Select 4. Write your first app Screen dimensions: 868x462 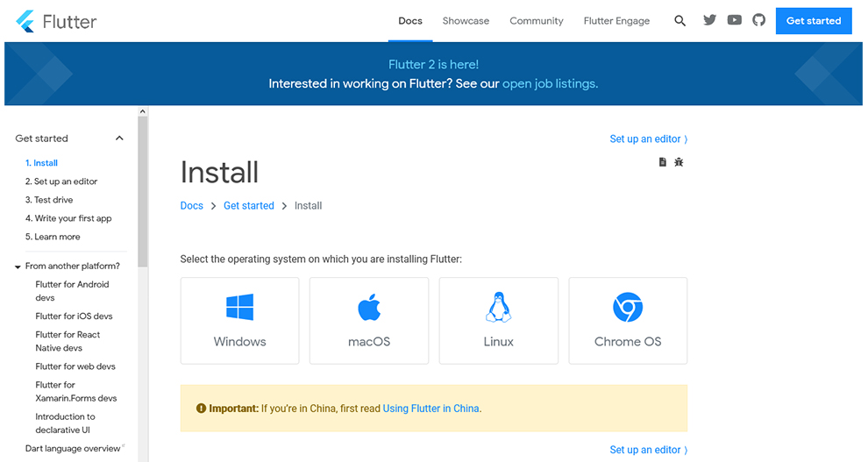click(x=68, y=218)
